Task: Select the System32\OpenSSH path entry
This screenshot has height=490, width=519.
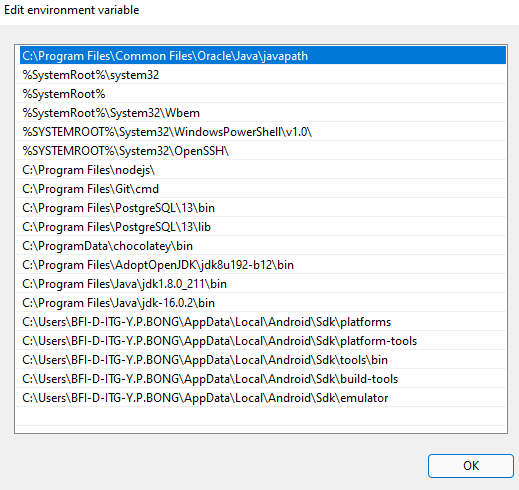Action: click(x=263, y=151)
